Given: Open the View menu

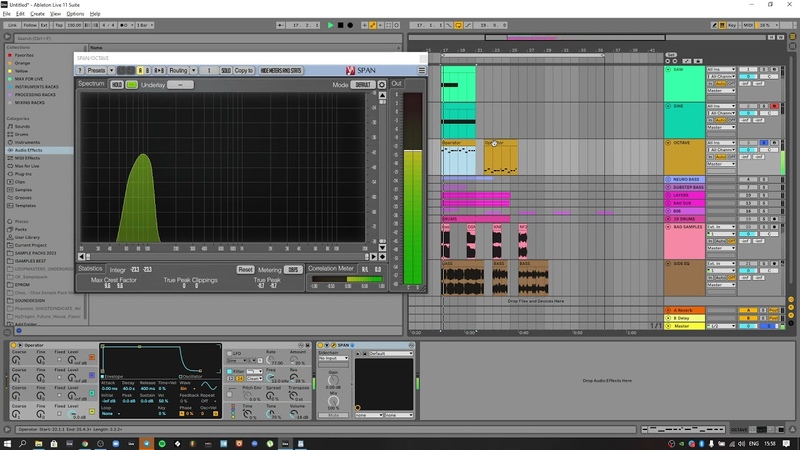Looking at the screenshot, I should pyautogui.click(x=55, y=14).
